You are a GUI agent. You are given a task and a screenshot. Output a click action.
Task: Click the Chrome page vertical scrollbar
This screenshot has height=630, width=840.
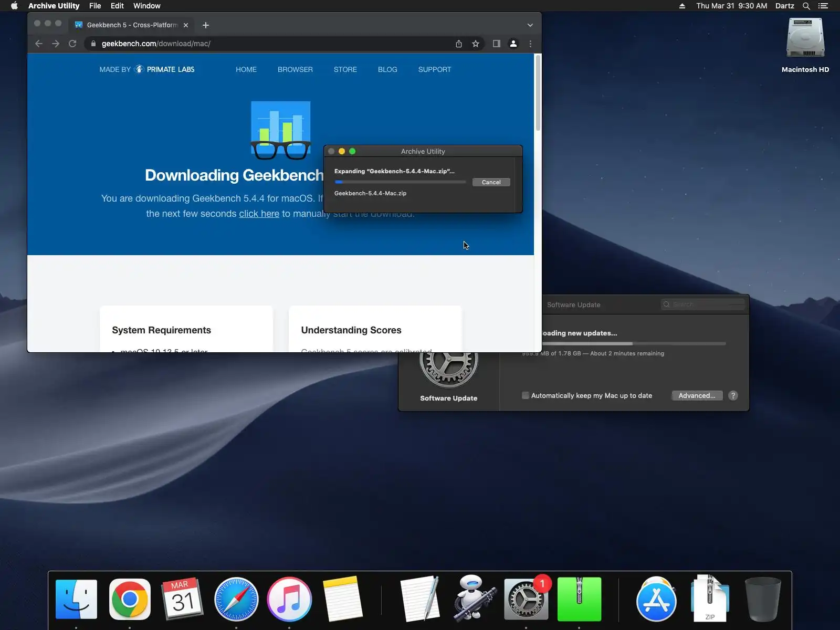(x=538, y=93)
